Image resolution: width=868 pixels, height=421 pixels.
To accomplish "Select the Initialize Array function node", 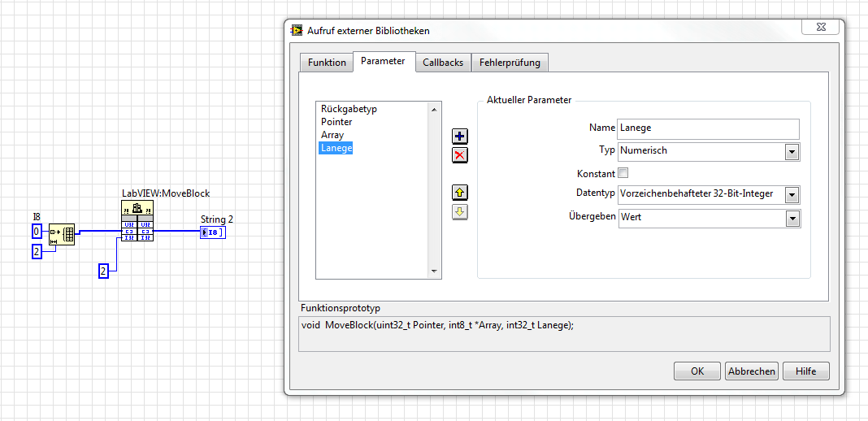I will [x=62, y=235].
